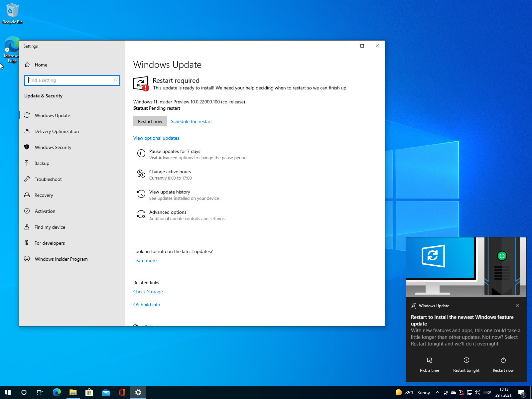Open View optional updates link
Image resolution: width=532 pixels, height=399 pixels.
156,138
